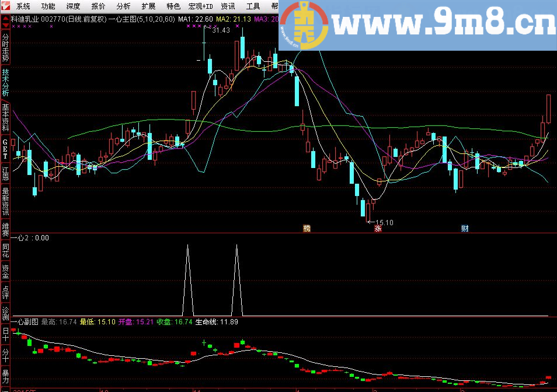The image size is (557, 392).
Task: Open the 分析 menu
Action: [123, 7]
